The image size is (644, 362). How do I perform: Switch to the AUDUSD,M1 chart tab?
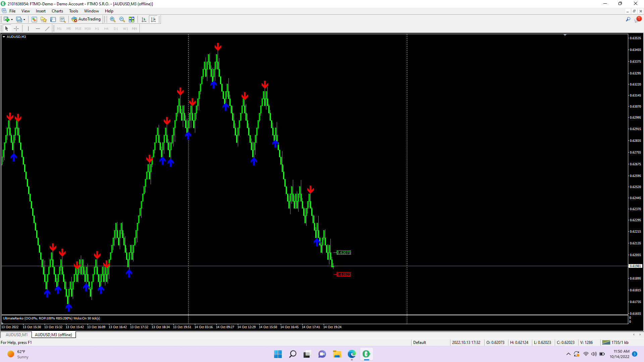tap(16, 335)
